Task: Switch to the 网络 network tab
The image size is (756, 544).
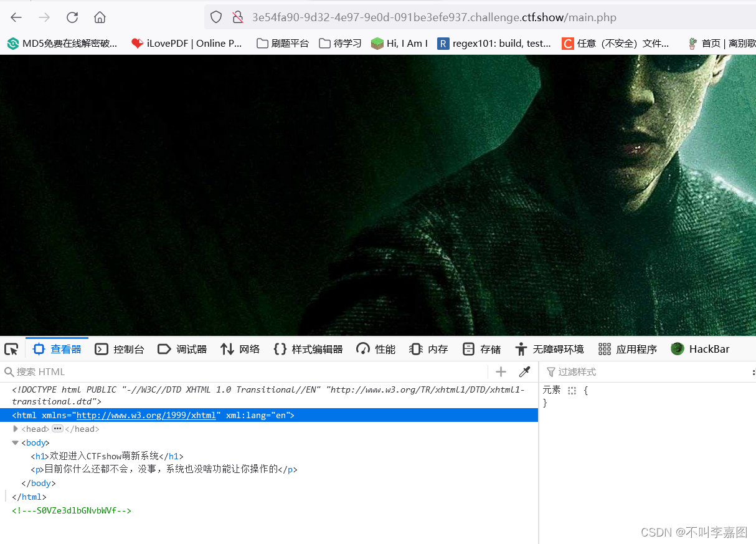Action: tap(240, 349)
